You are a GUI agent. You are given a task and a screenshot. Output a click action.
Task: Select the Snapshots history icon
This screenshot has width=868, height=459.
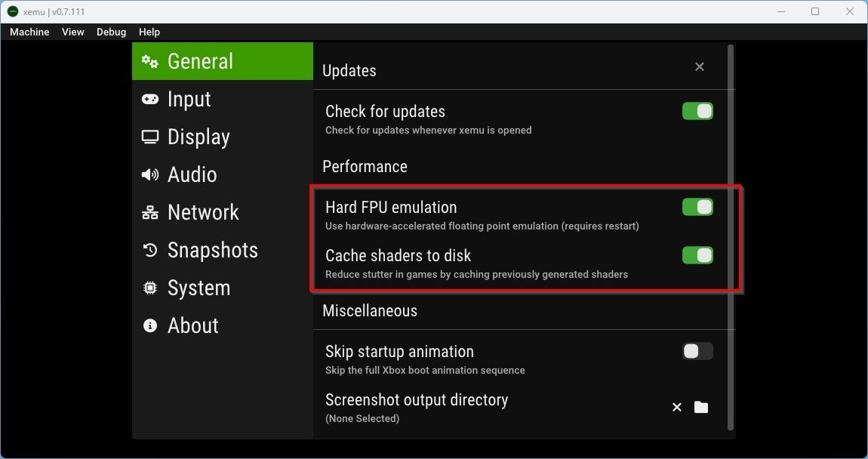[149, 250]
